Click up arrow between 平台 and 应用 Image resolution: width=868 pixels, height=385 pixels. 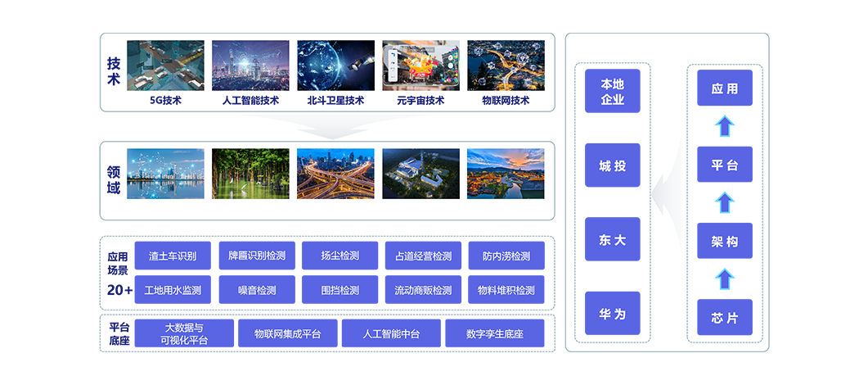pos(724,126)
